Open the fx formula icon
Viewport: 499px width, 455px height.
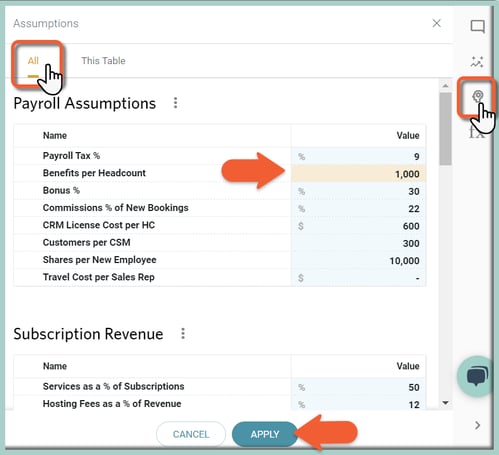[475, 132]
